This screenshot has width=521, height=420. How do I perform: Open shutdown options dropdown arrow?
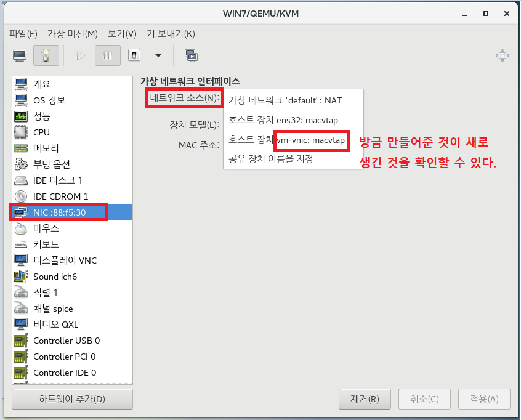click(158, 55)
